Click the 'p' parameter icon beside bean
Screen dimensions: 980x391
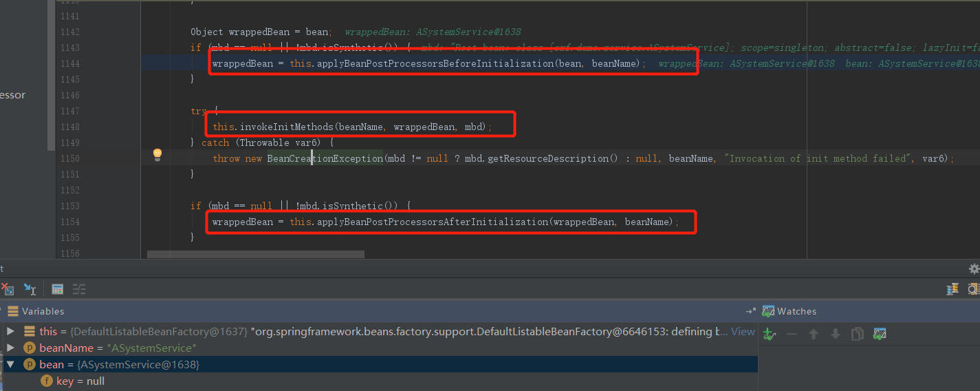(30, 364)
